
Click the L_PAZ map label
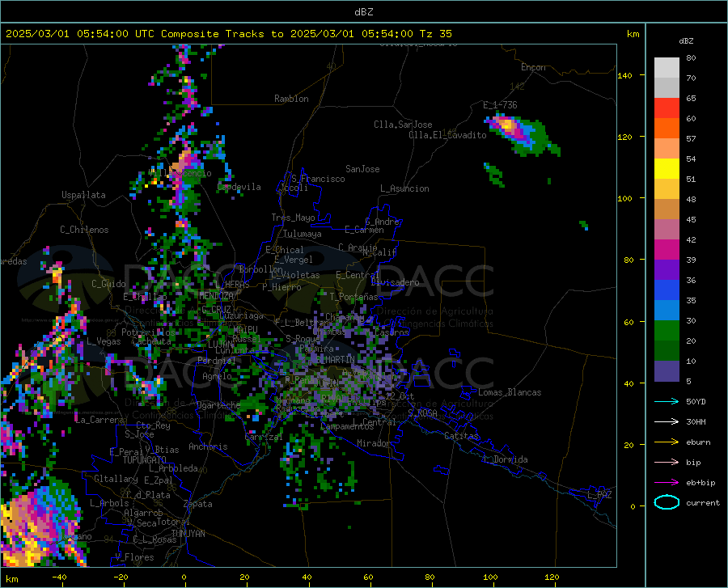pyautogui.click(x=599, y=495)
